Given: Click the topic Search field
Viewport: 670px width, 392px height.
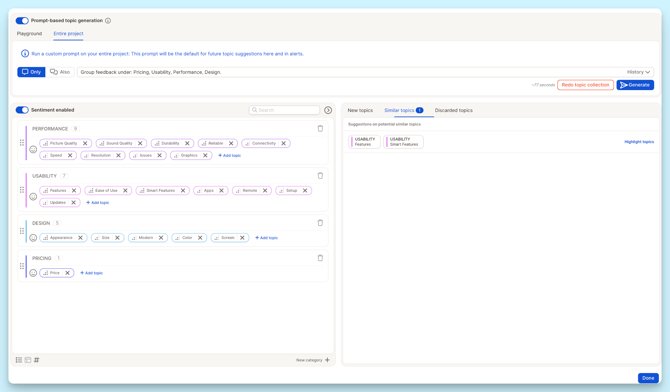Looking at the screenshot, I should (285, 110).
